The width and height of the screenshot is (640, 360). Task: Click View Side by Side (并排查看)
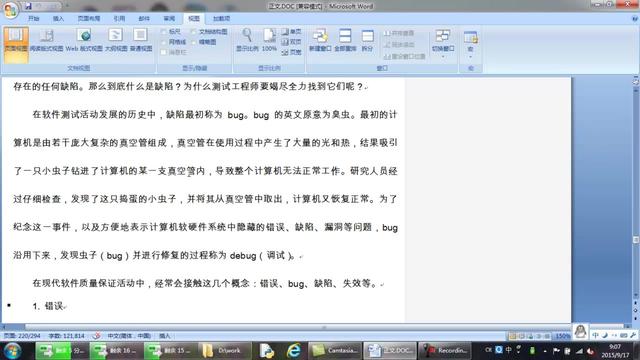[x=399, y=33]
